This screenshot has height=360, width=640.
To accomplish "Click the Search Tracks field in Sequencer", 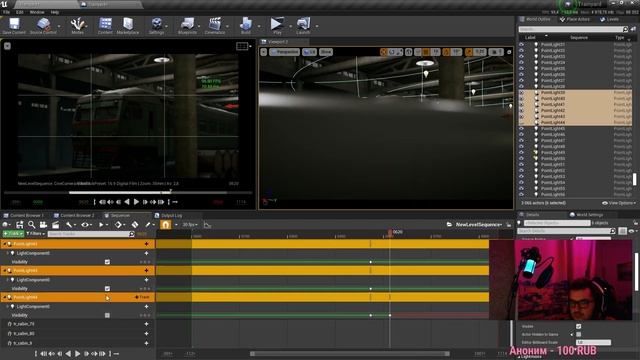I will coord(91,234).
